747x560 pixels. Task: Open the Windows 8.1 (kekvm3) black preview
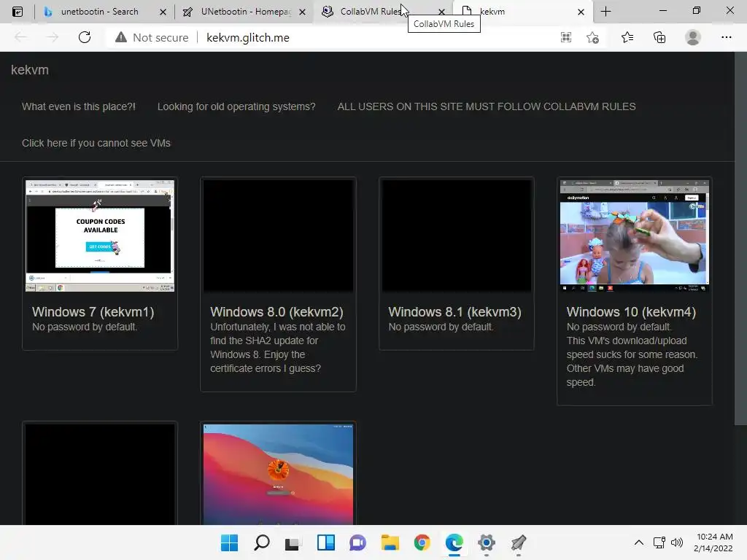point(457,236)
